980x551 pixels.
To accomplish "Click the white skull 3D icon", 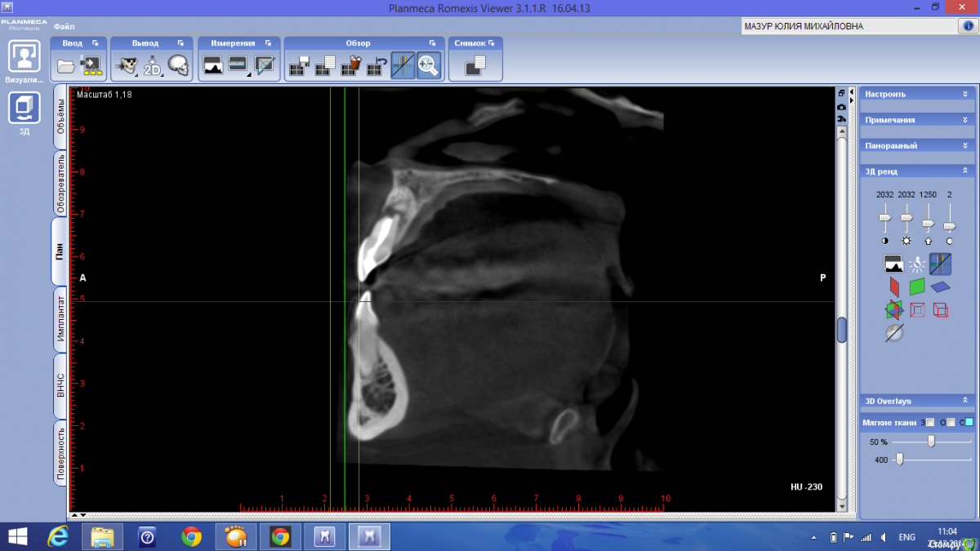I will pos(178,65).
